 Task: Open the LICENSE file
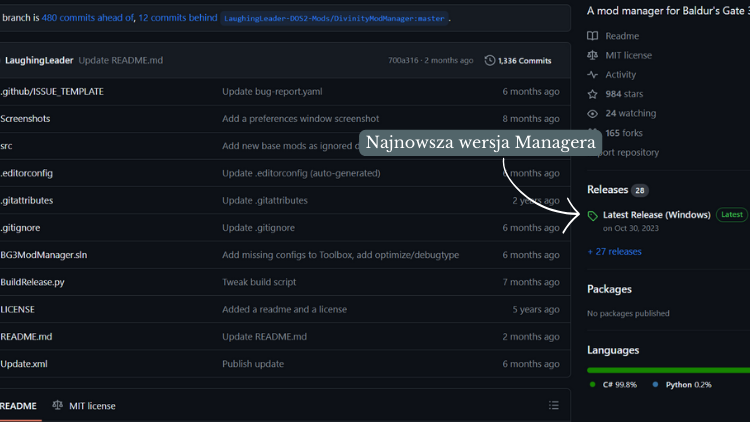pos(17,310)
